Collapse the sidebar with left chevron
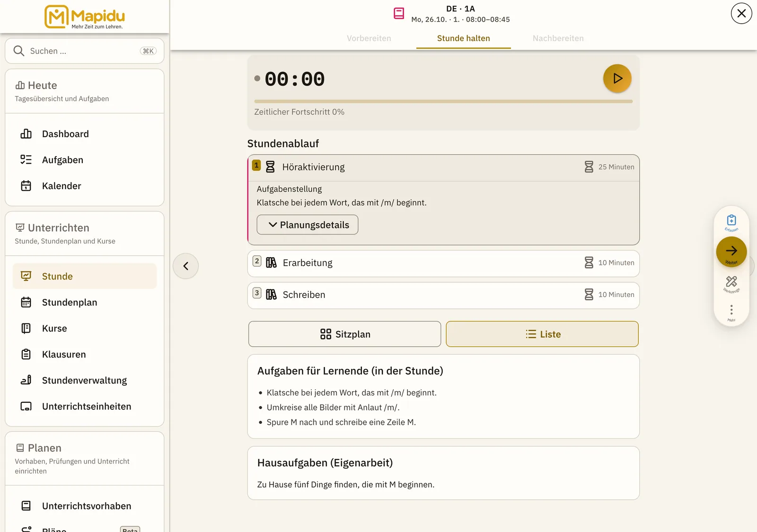This screenshot has height=532, width=757. click(x=186, y=266)
